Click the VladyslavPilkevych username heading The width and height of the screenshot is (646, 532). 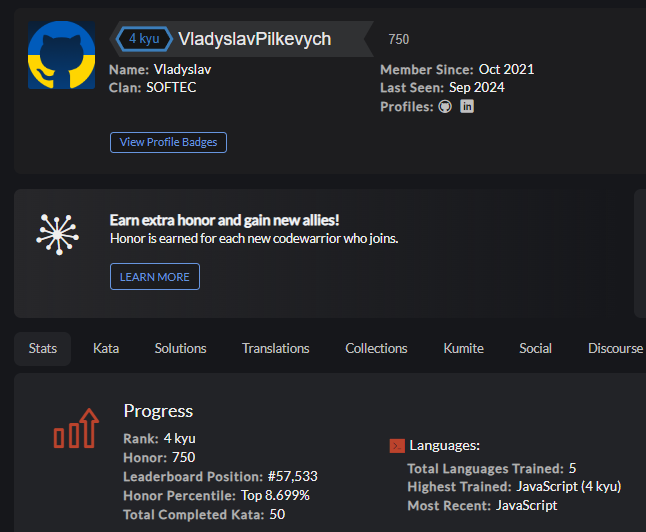pyautogui.click(x=255, y=39)
